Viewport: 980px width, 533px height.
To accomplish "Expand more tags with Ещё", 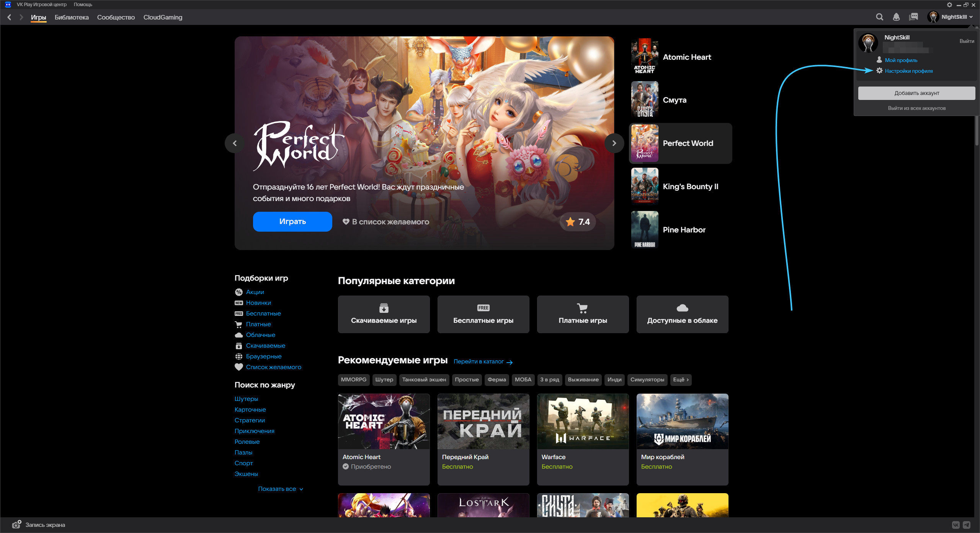I will click(x=681, y=379).
